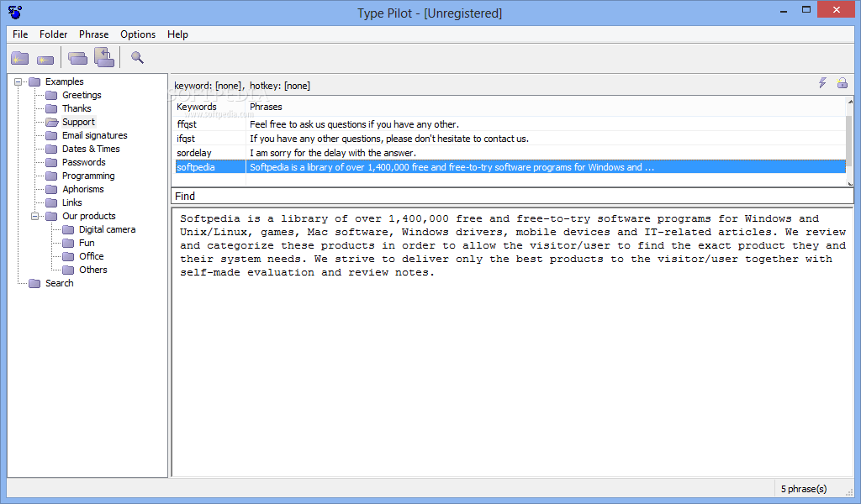The width and height of the screenshot is (861, 504).
Task: Click the Find input field
Action: pyautogui.click(x=512, y=197)
